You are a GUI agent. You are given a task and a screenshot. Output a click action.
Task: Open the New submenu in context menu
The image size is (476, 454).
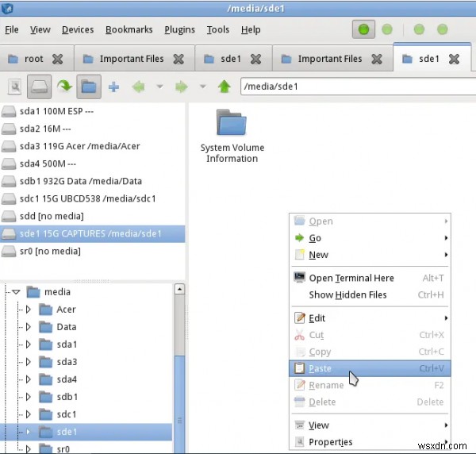click(370, 255)
